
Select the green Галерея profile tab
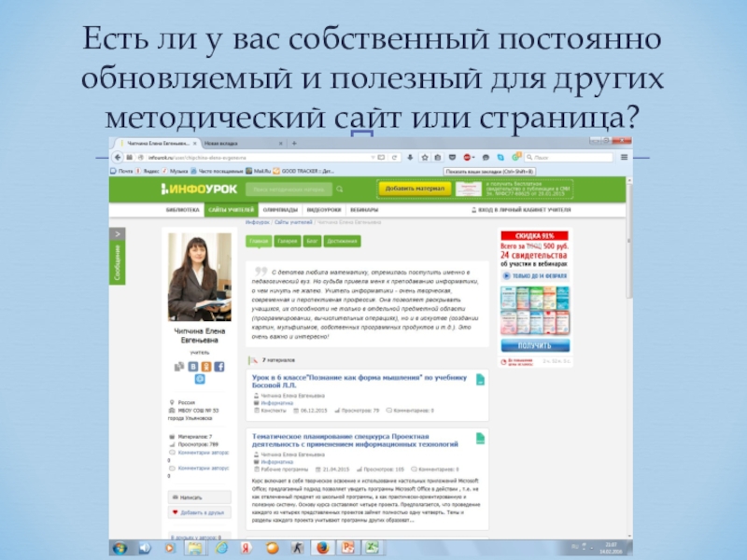point(288,242)
